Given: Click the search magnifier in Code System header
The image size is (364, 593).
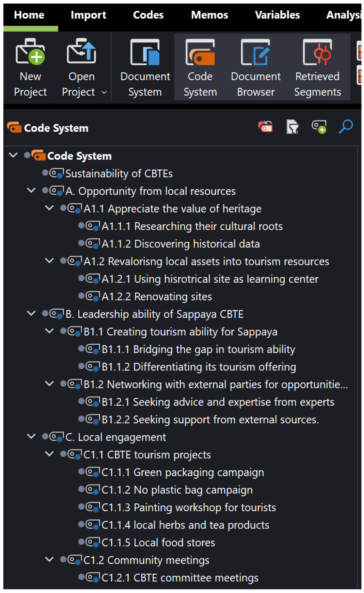Looking at the screenshot, I should [346, 127].
